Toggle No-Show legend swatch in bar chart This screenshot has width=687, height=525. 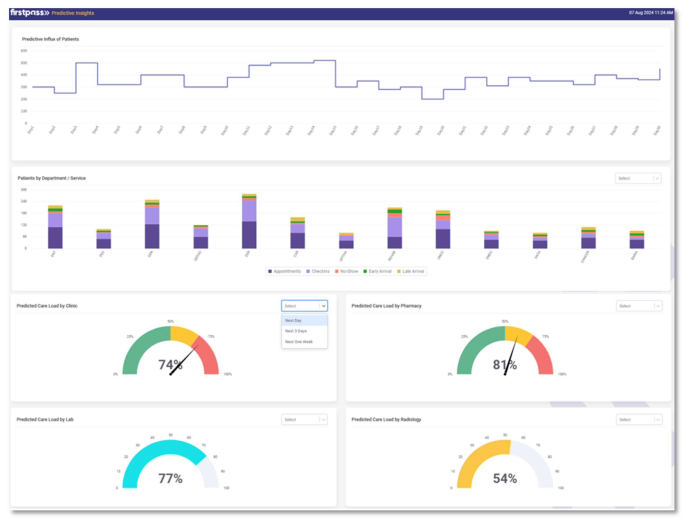point(338,271)
